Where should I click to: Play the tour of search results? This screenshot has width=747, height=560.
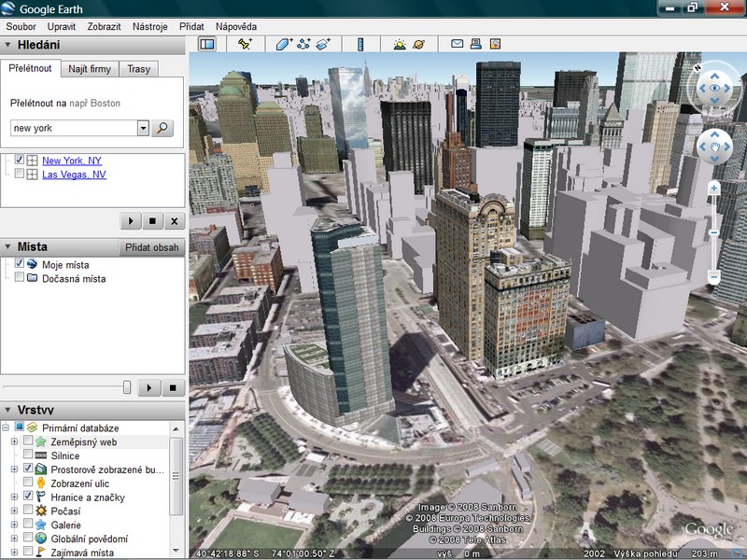(131, 221)
